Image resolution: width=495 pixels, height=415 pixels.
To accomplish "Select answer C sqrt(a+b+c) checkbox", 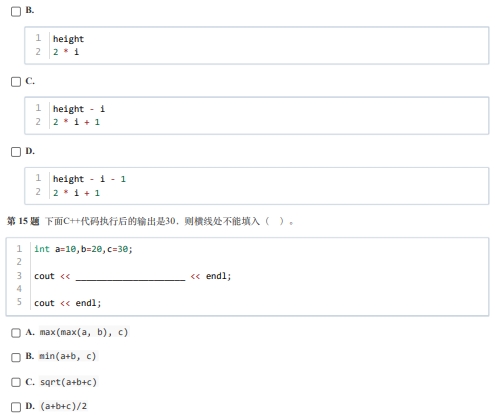I will click(16, 382).
